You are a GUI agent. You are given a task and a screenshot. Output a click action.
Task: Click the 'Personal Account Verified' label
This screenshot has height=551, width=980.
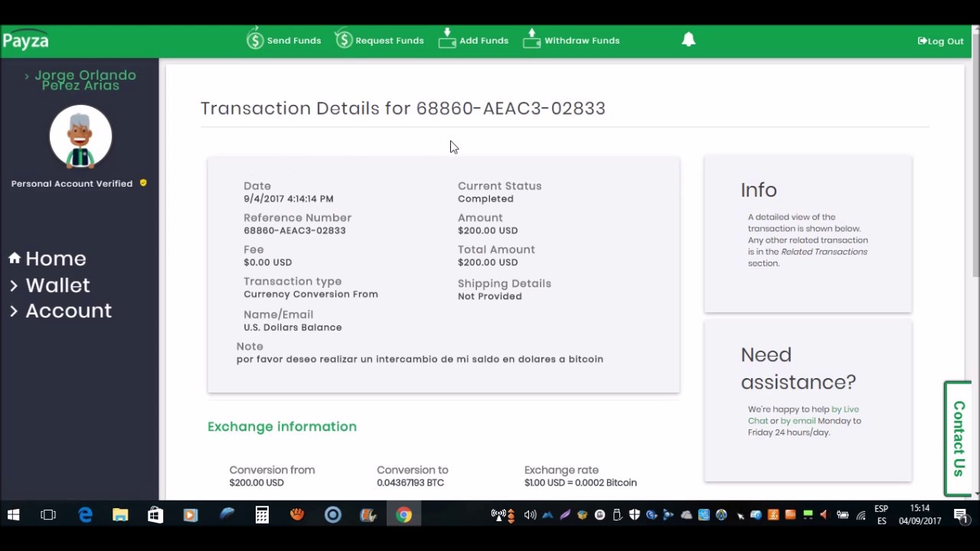point(72,184)
